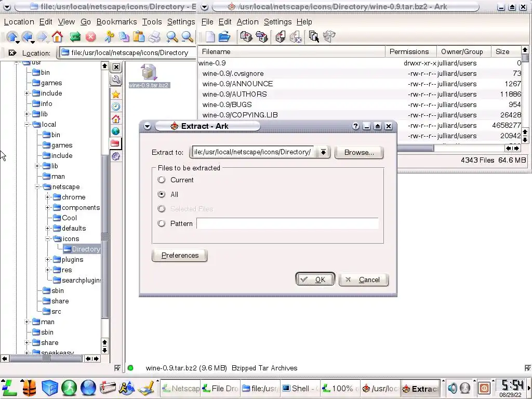Collapse the icons folder in tree
The width and height of the screenshot is (532, 399).
pyautogui.click(x=48, y=239)
